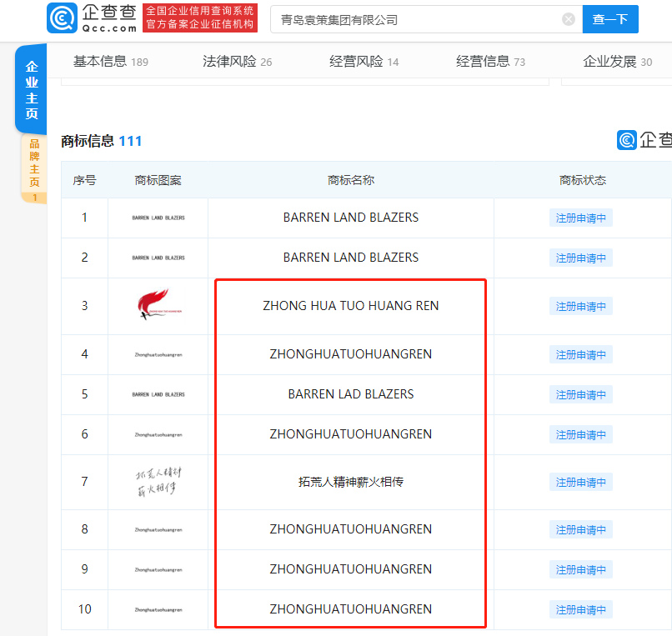The height and width of the screenshot is (636, 672).
Task: Click the 商标信息 111 section heading
Action: pos(101,141)
